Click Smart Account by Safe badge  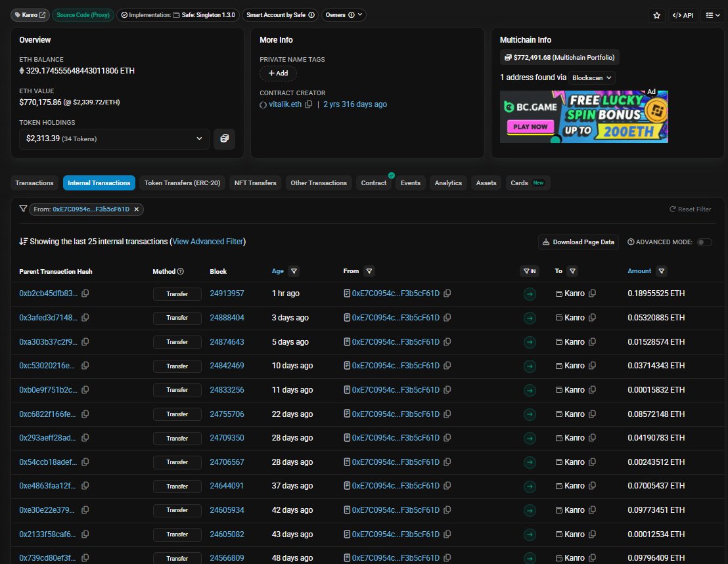[x=280, y=15]
